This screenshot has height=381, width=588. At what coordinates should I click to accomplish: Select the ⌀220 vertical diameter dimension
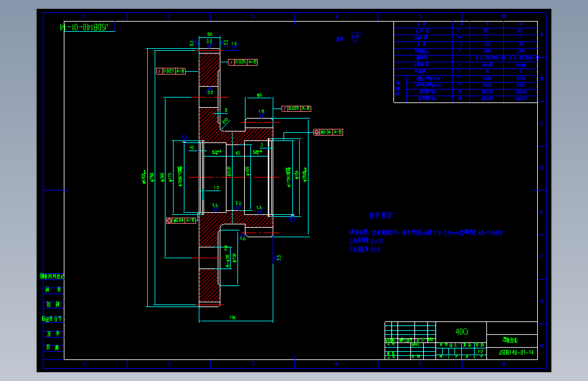click(x=229, y=172)
